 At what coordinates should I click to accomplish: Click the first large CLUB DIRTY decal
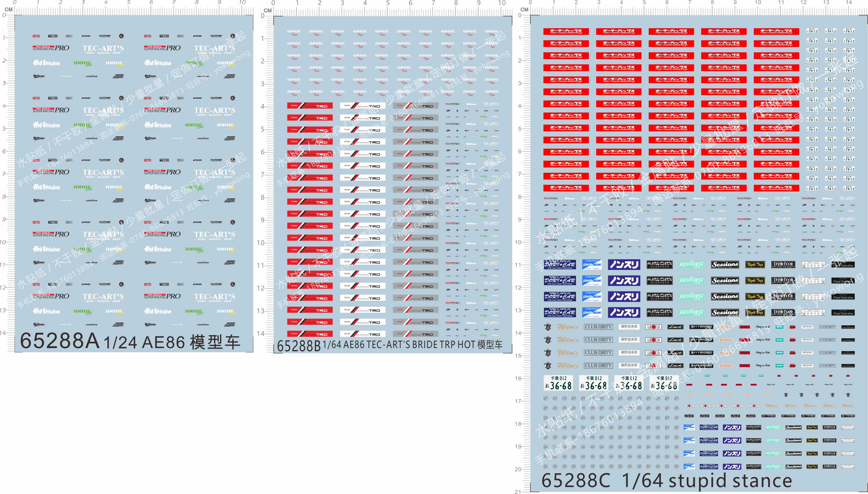[x=598, y=327]
